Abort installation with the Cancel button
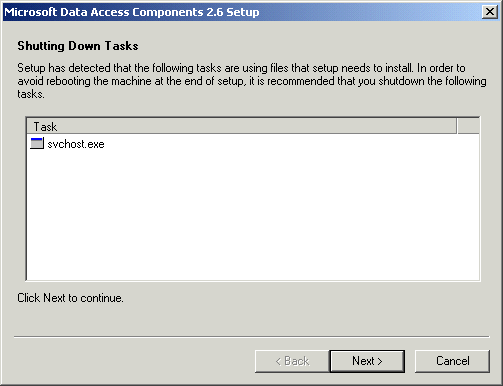This screenshot has height=386, width=503. (x=452, y=361)
